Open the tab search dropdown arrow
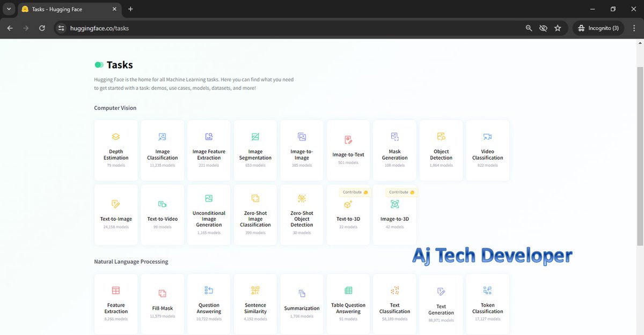This screenshot has height=335, width=644. coord(8,9)
